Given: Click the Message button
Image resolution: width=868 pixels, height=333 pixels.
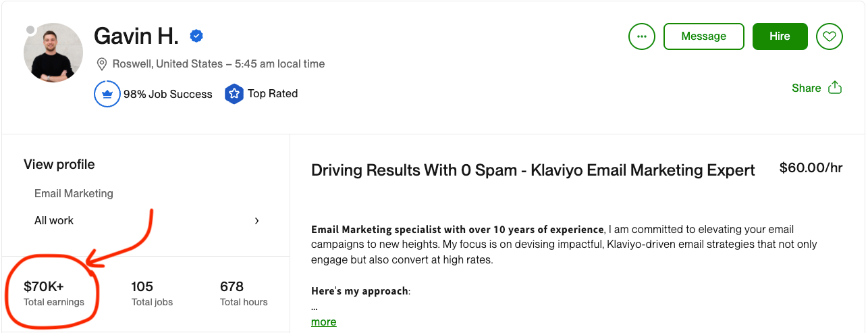Looking at the screenshot, I should point(704,36).
